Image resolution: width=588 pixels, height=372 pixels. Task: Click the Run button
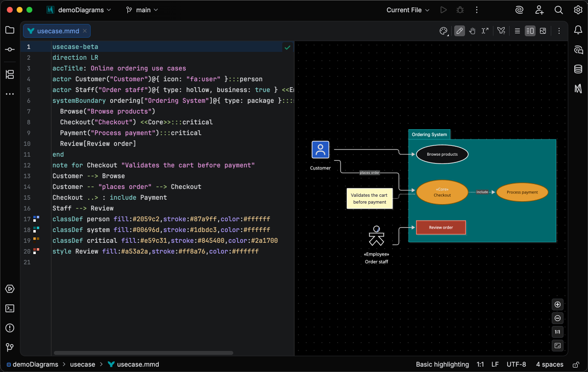pyautogui.click(x=443, y=10)
